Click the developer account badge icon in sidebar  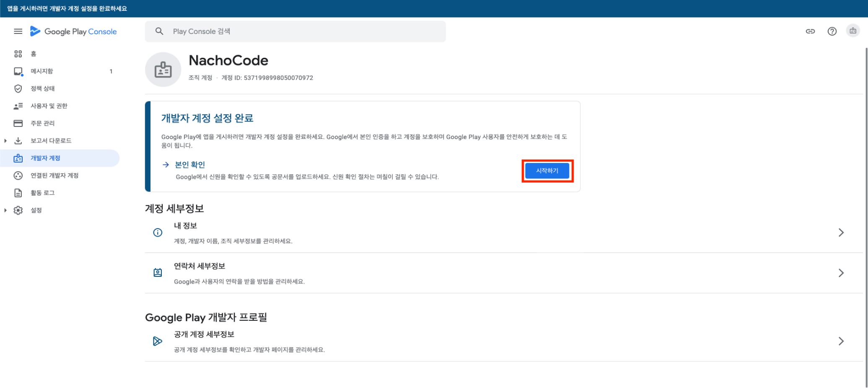[18, 158]
